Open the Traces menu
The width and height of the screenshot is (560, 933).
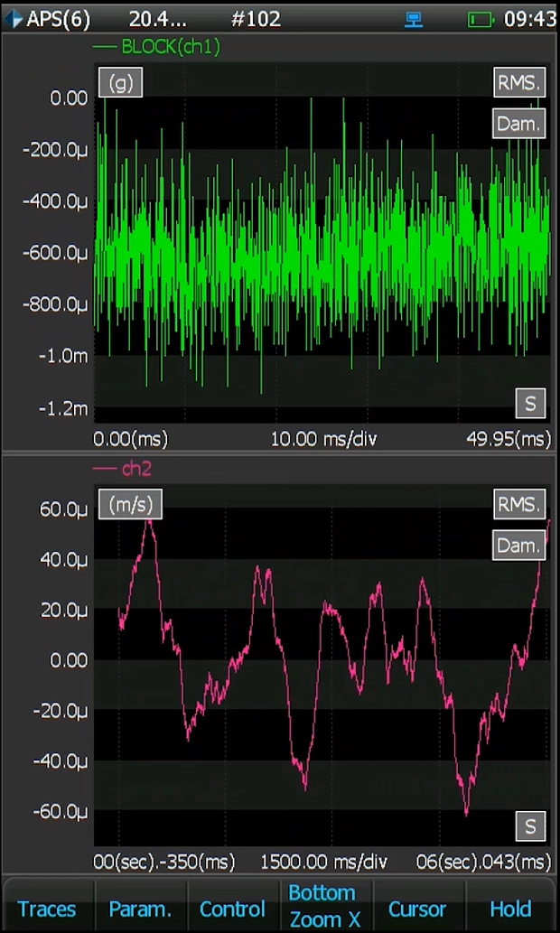pyautogui.click(x=47, y=909)
